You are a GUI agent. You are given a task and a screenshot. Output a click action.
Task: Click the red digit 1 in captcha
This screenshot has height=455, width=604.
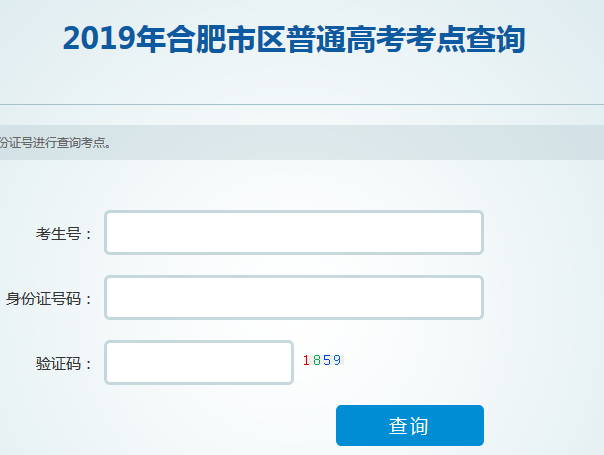306,360
